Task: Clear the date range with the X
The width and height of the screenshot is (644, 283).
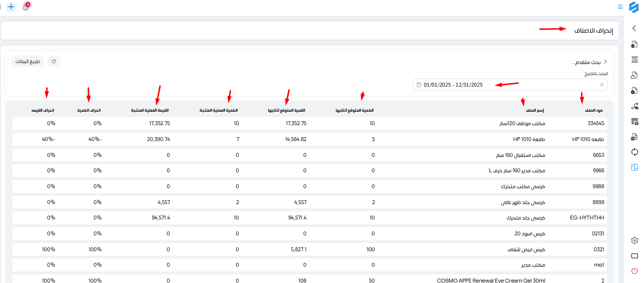Action: tap(602, 85)
